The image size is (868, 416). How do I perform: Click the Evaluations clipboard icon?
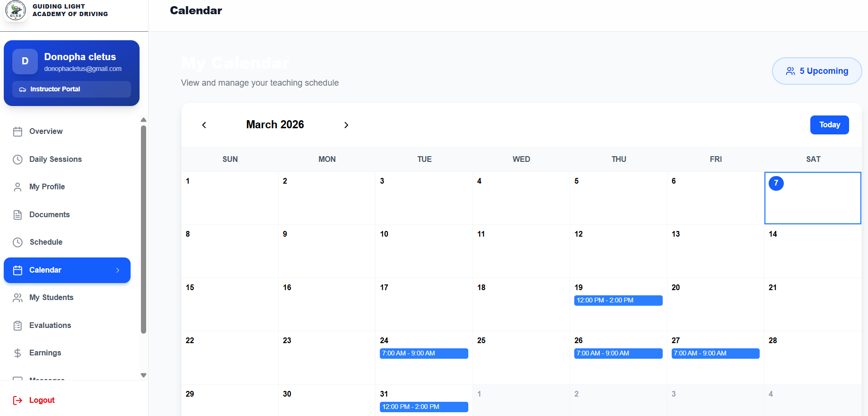18,326
